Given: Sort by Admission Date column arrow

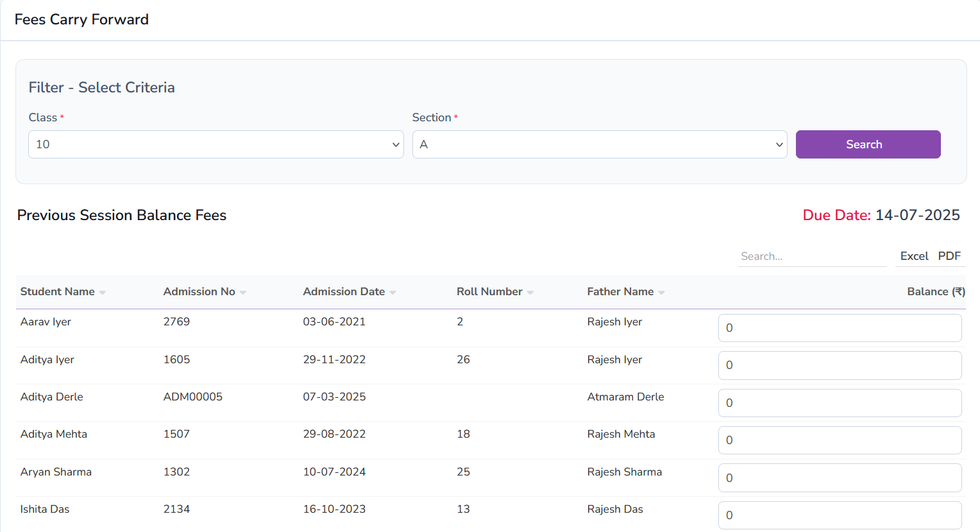Looking at the screenshot, I should pyautogui.click(x=393, y=293).
